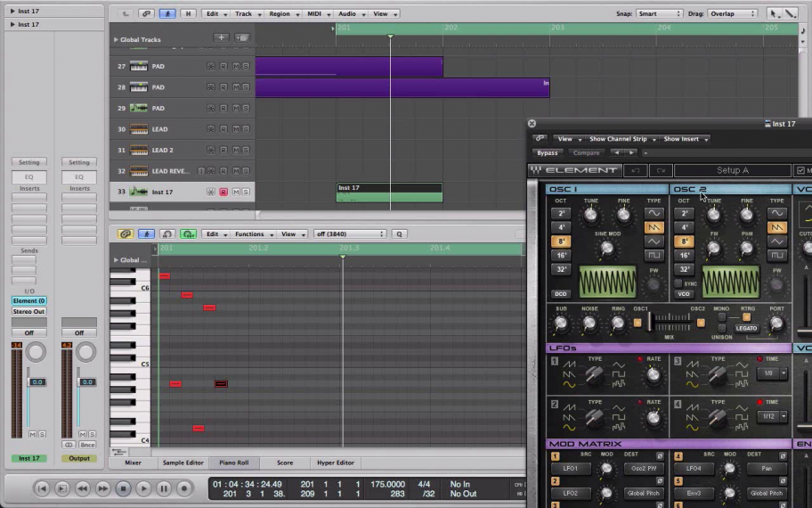Click the Bnce button on Output strip

tap(87, 445)
